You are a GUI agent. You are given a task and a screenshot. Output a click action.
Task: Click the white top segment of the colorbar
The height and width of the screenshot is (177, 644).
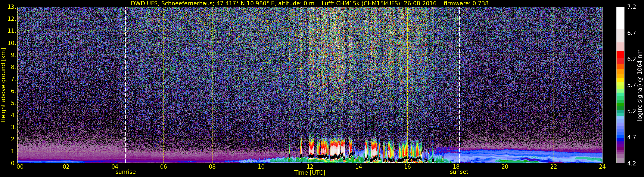click(x=620, y=18)
